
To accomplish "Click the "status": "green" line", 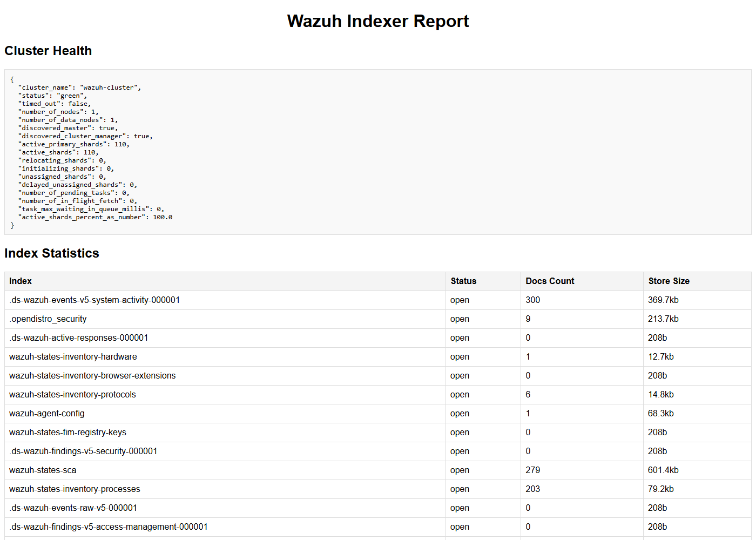I will coord(52,96).
